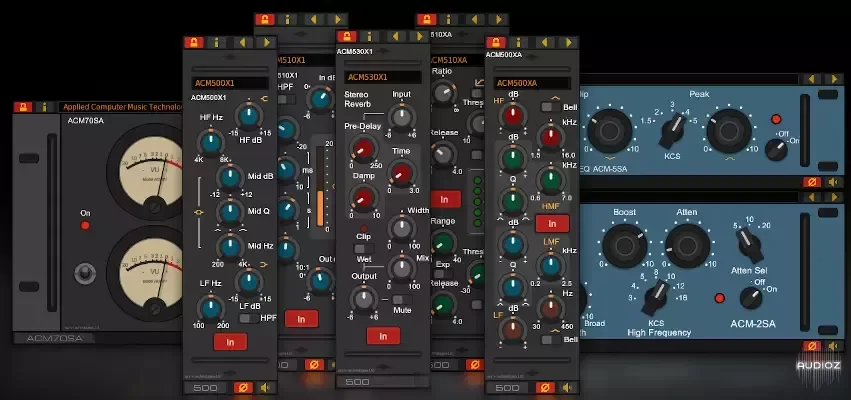Select next preset arrow on ACM530X1
The height and width of the screenshot is (400, 851).
418,36
